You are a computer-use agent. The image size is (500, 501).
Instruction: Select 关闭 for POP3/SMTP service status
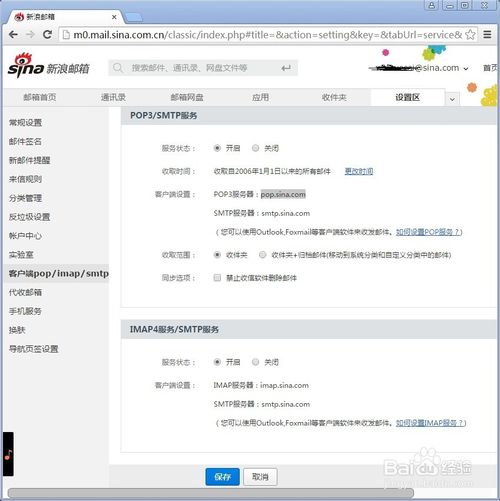click(x=255, y=148)
